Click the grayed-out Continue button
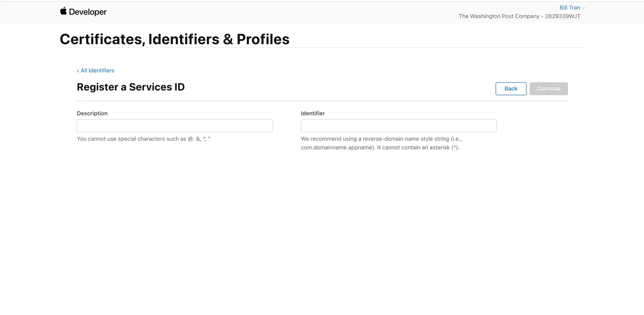 pyautogui.click(x=549, y=89)
